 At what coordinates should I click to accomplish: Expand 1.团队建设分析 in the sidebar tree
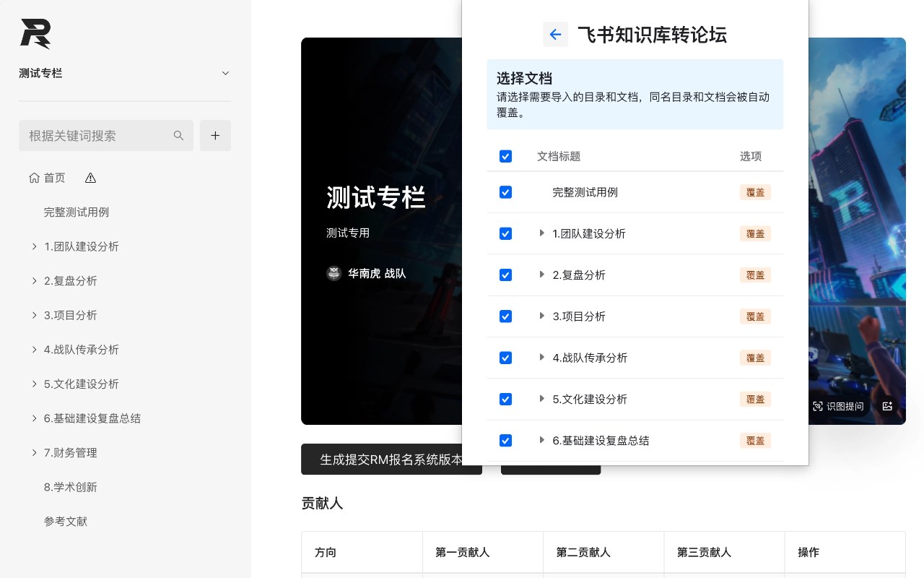(x=34, y=246)
